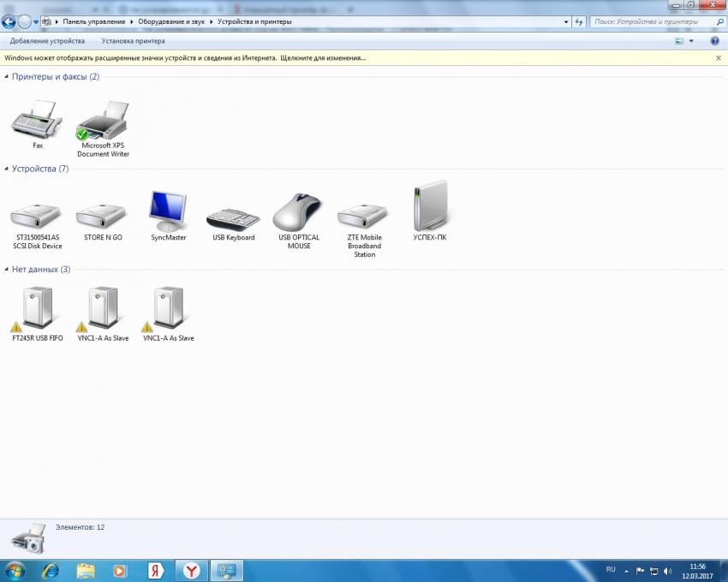Click Установка принтера in the toolbar
The height and width of the screenshot is (582, 728).
(x=133, y=41)
